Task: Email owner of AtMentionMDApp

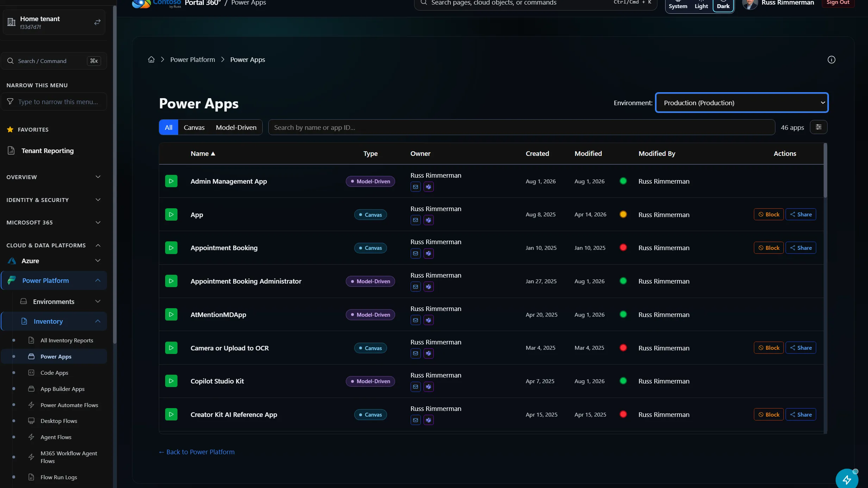Action: (x=416, y=320)
